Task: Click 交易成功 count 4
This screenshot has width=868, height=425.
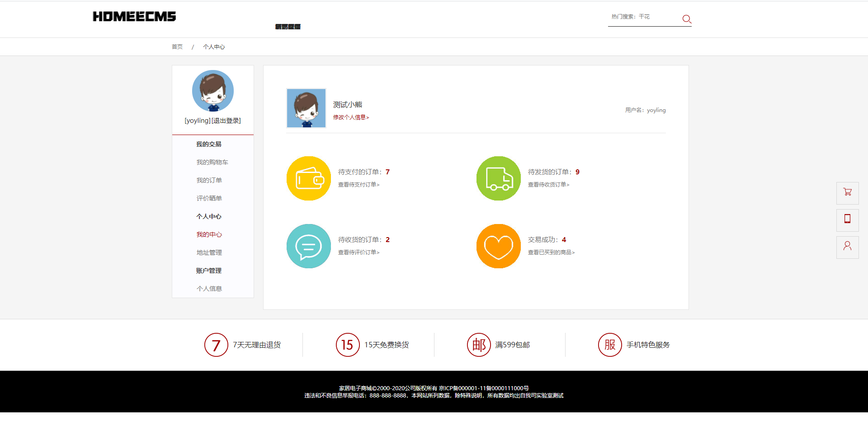Action: pyautogui.click(x=564, y=240)
